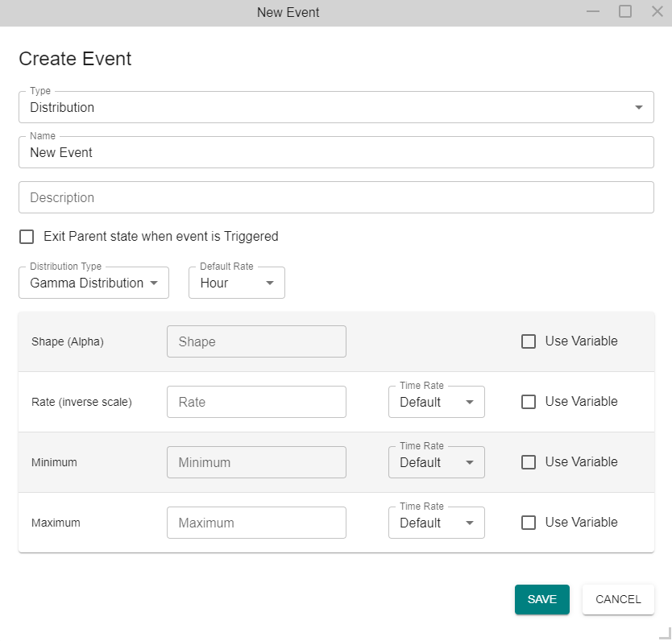Toggle Use Variable for Shape (Alpha)
The height and width of the screenshot is (641, 672).
pos(529,341)
